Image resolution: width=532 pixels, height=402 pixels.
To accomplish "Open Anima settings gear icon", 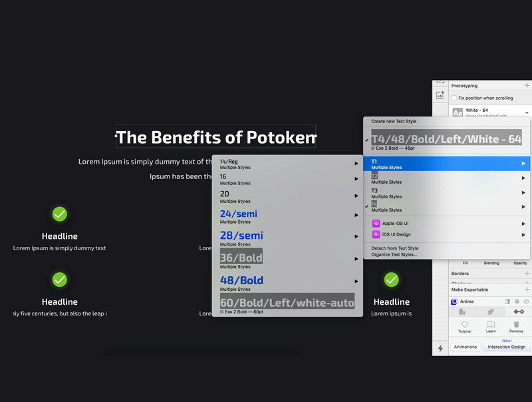I will pos(517,301).
